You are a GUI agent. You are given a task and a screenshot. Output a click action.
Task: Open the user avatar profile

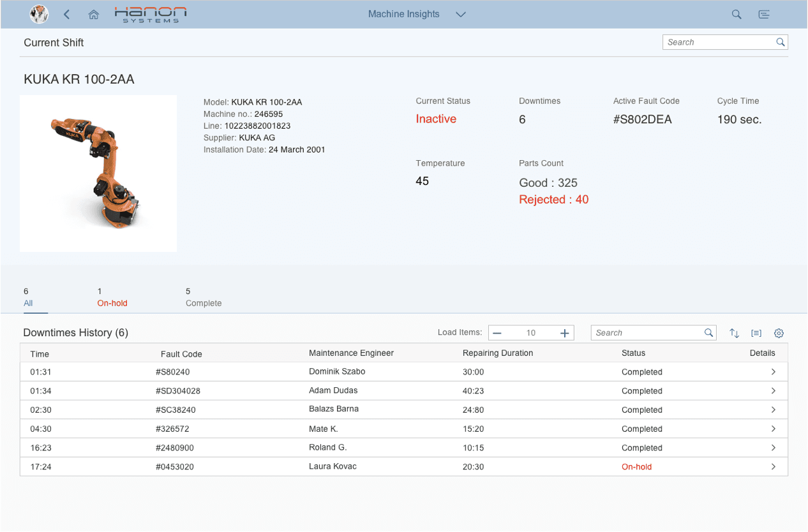click(x=40, y=14)
